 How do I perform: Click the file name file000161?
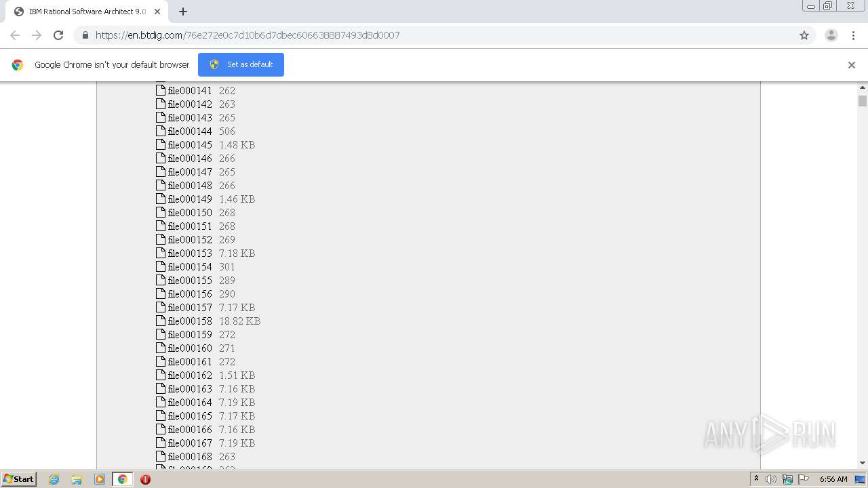click(190, 362)
